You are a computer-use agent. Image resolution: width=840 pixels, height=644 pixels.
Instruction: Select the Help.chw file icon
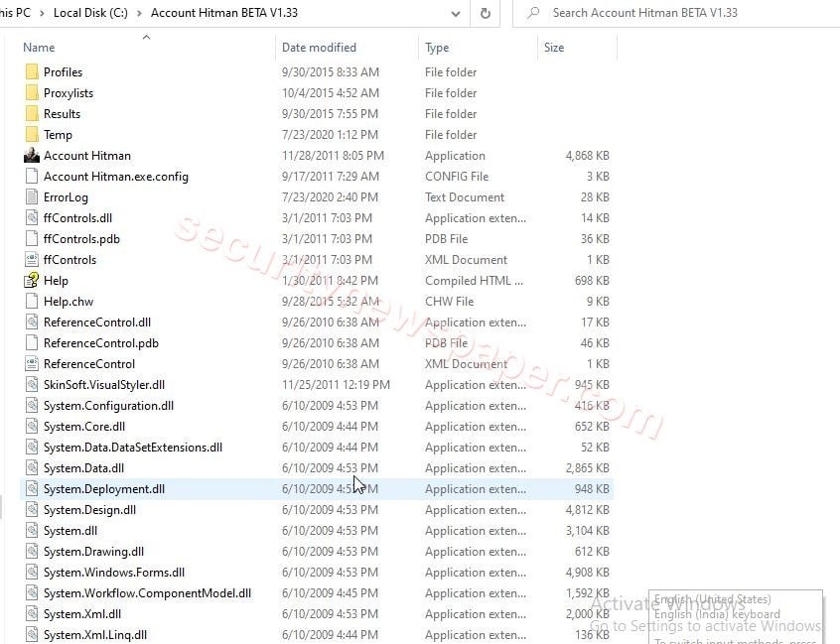point(32,302)
